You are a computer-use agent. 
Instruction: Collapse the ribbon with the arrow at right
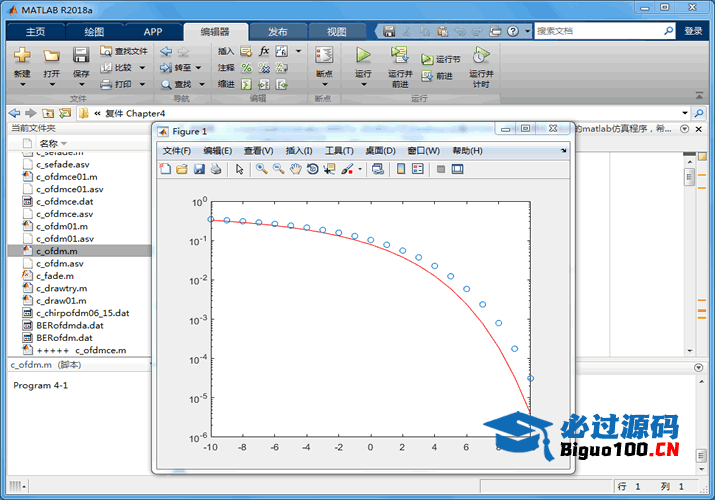tap(699, 96)
